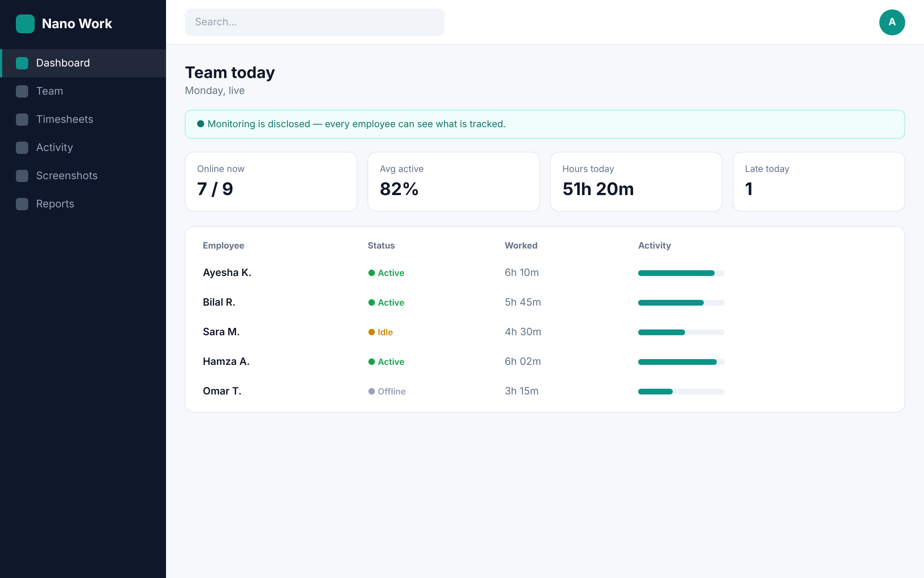
Task: Click the Team sidebar icon
Action: (x=22, y=91)
